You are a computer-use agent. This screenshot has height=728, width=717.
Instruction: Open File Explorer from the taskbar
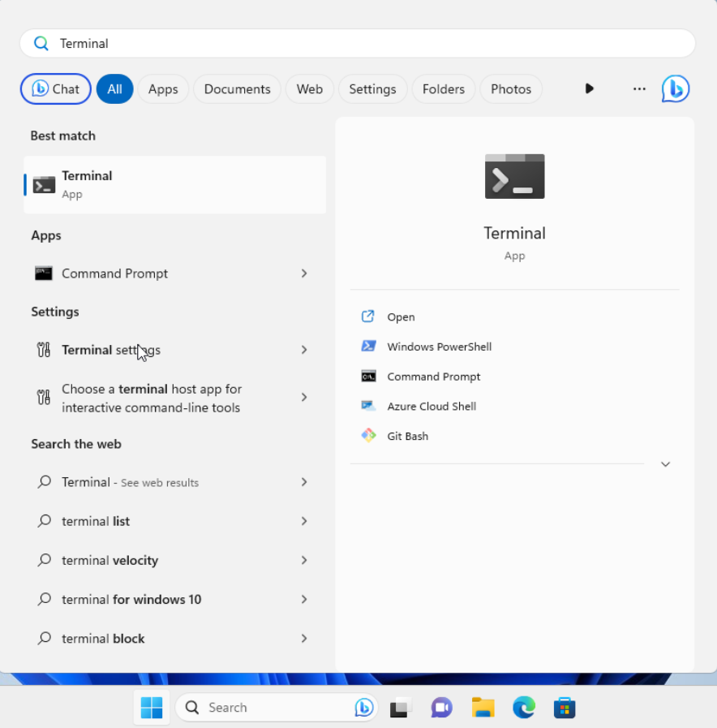[x=483, y=707]
